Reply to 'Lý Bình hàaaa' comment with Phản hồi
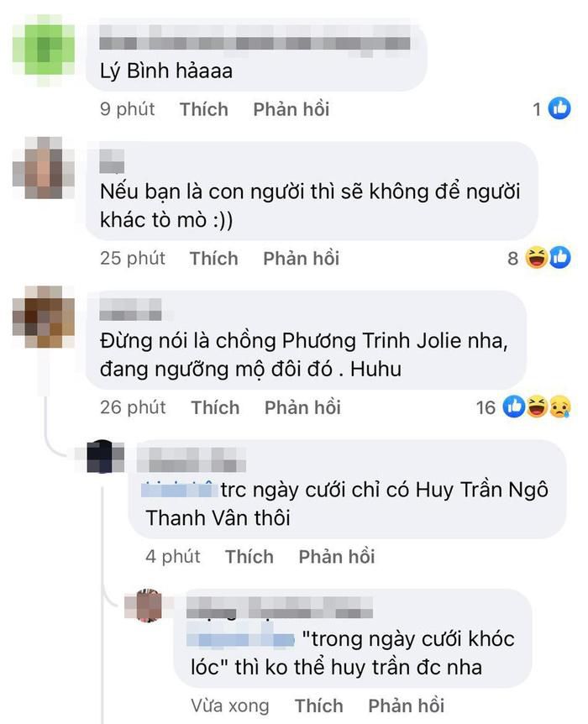The height and width of the screenshot is (724, 588). coord(291,109)
